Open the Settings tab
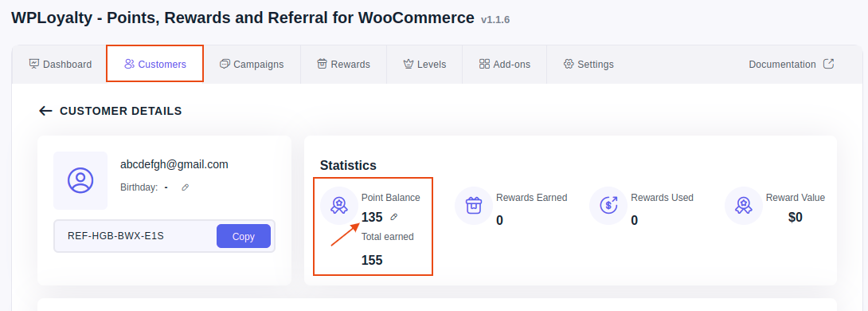The height and width of the screenshot is (311, 868). (588, 65)
